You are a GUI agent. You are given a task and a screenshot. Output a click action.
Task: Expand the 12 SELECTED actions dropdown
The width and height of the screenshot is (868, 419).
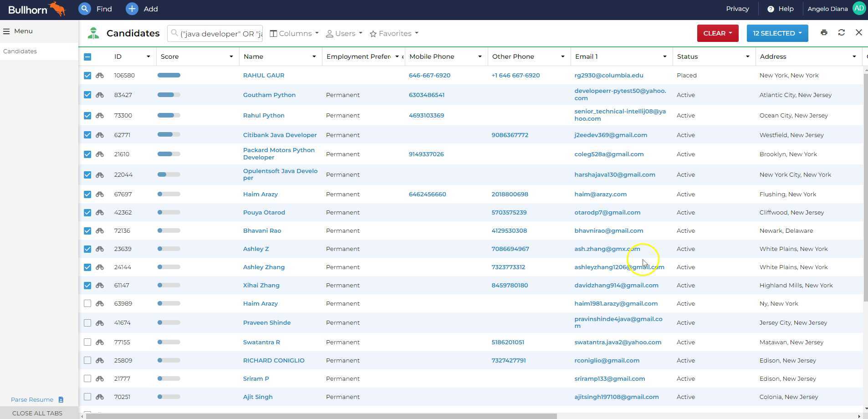776,33
